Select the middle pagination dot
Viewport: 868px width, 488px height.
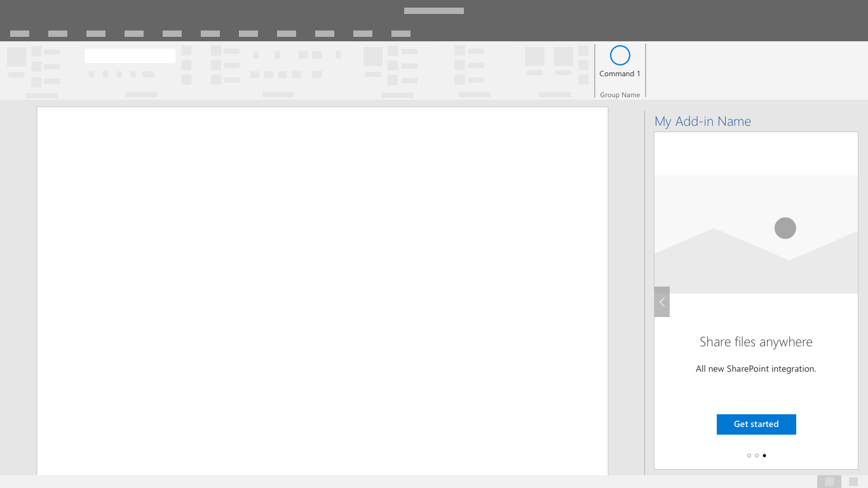[x=757, y=456]
